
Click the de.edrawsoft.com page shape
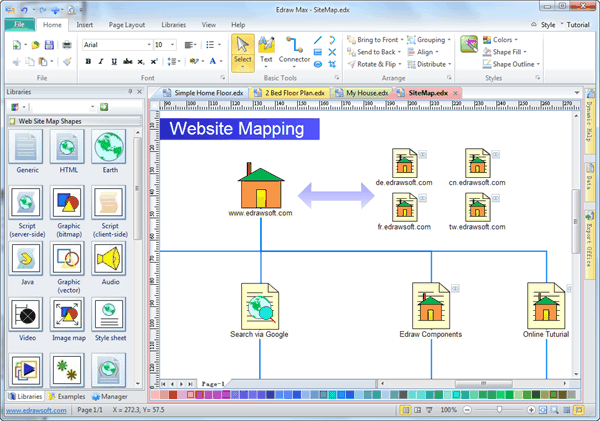(404, 163)
